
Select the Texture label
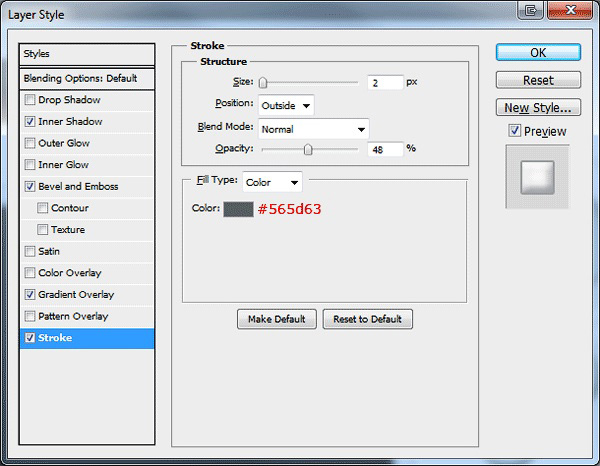pos(68,230)
